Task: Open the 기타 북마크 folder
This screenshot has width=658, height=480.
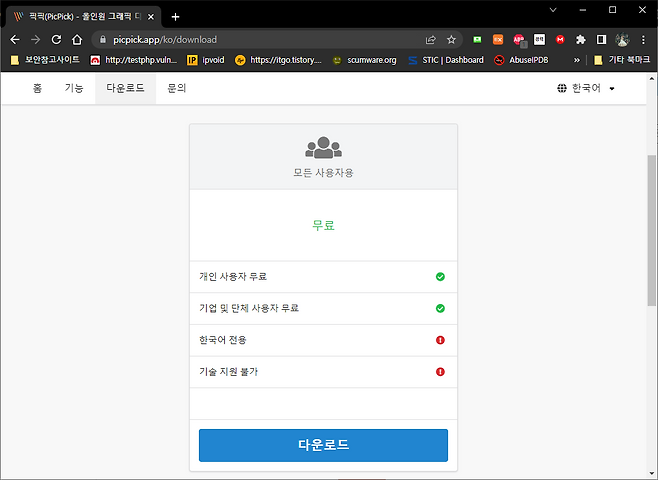Action: [622, 60]
